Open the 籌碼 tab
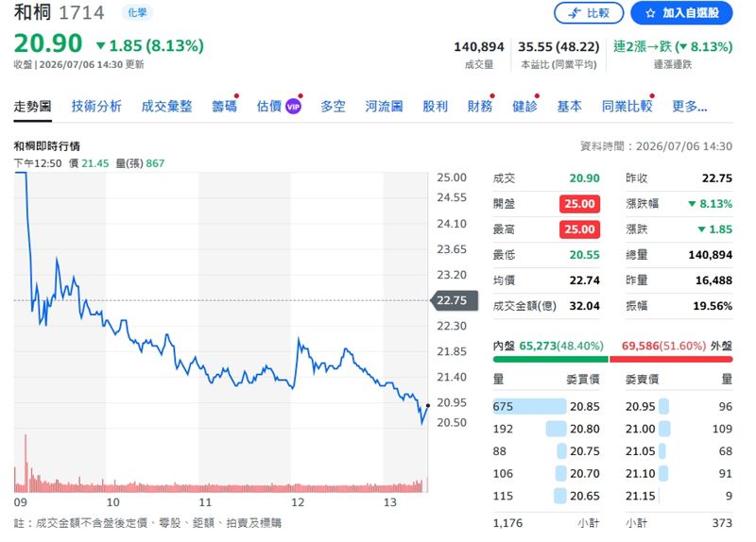This screenshot has width=756, height=542. click(x=224, y=106)
